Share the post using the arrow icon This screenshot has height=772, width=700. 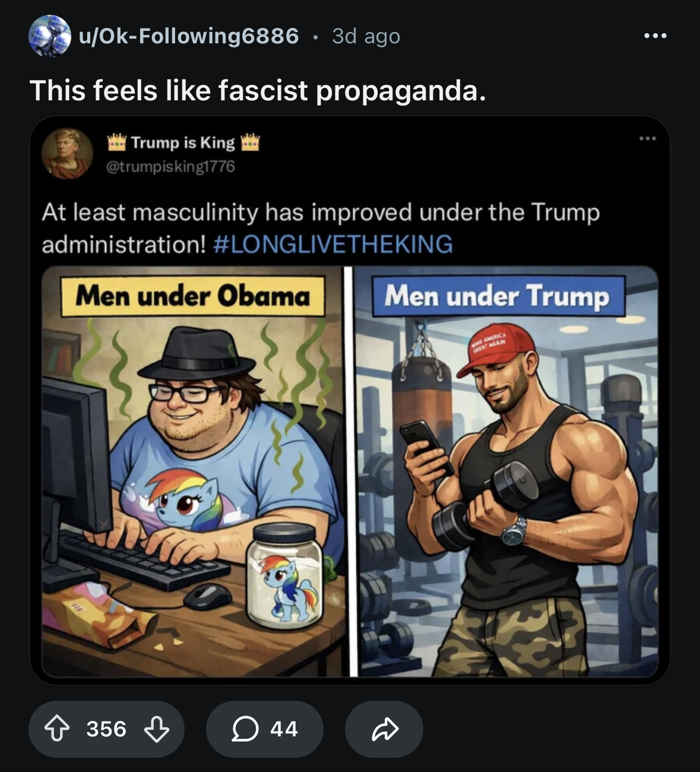[384, 729]
